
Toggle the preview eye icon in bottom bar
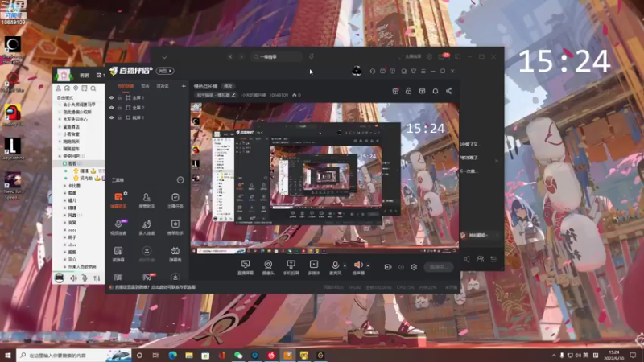tap(401, 267)
